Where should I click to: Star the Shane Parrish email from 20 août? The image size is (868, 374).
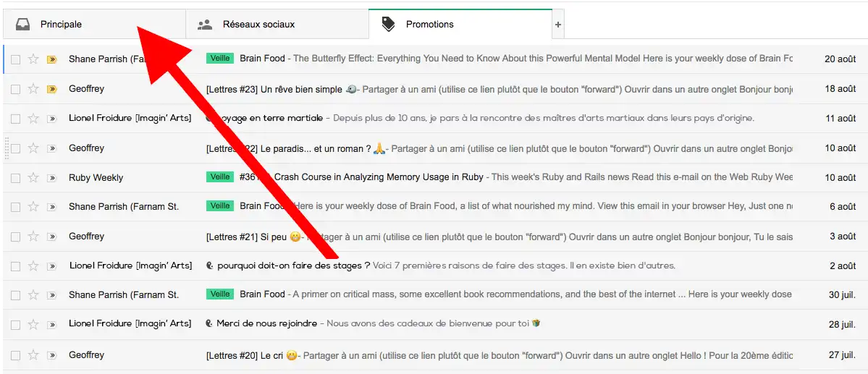click(x=33, y=59)
